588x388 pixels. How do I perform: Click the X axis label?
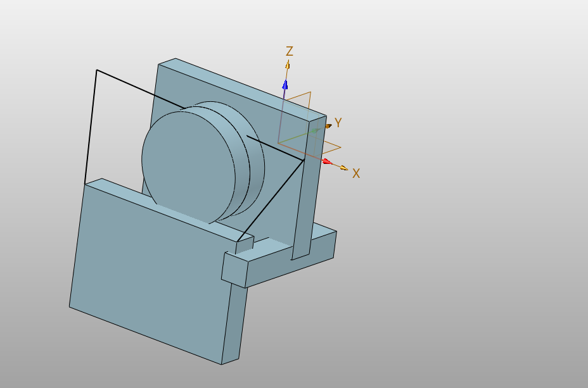coord(356,173)
